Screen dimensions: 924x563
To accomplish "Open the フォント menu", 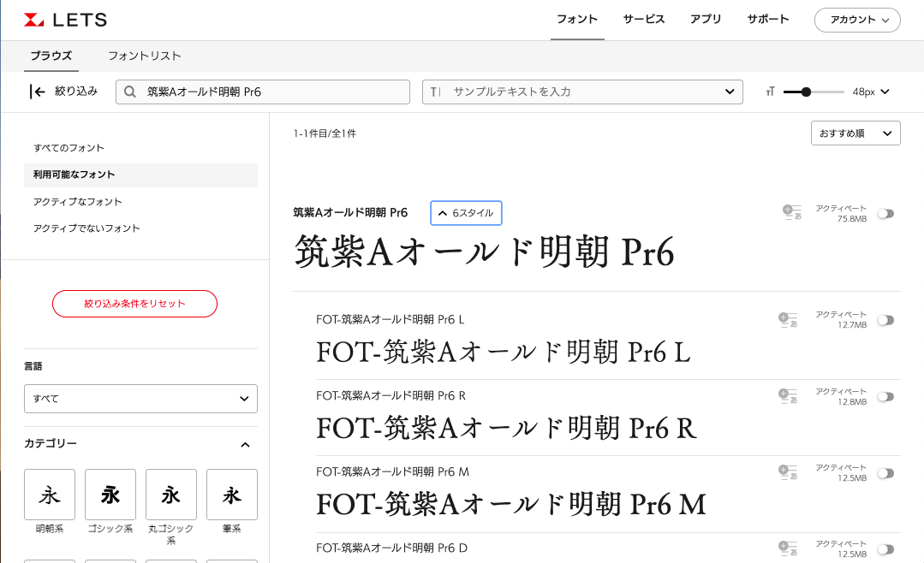I will point(577,20).
